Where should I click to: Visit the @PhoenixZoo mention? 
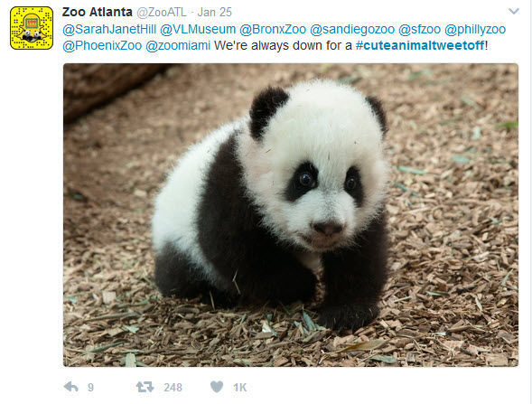[x=102, y=45]
